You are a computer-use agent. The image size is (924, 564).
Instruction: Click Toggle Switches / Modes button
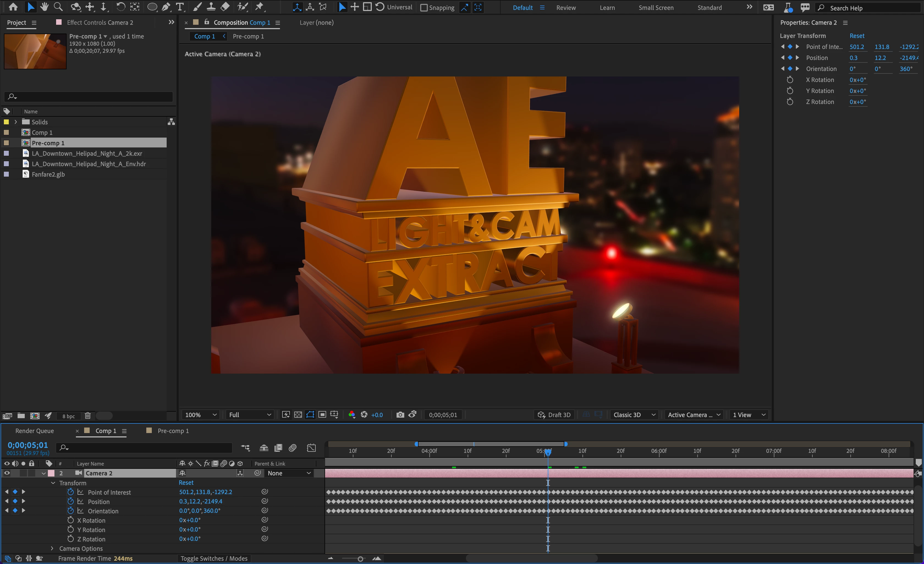tap(214, 558)
